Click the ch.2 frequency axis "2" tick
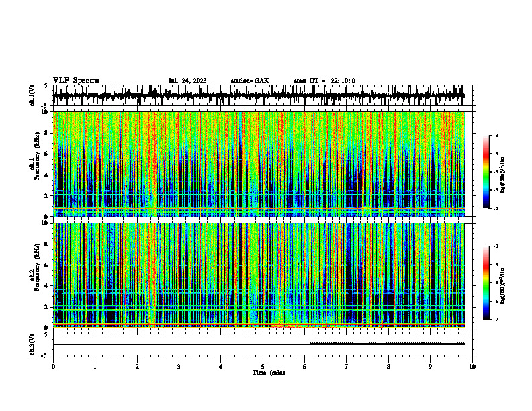532x411 pixels. (x=46, y=307)
